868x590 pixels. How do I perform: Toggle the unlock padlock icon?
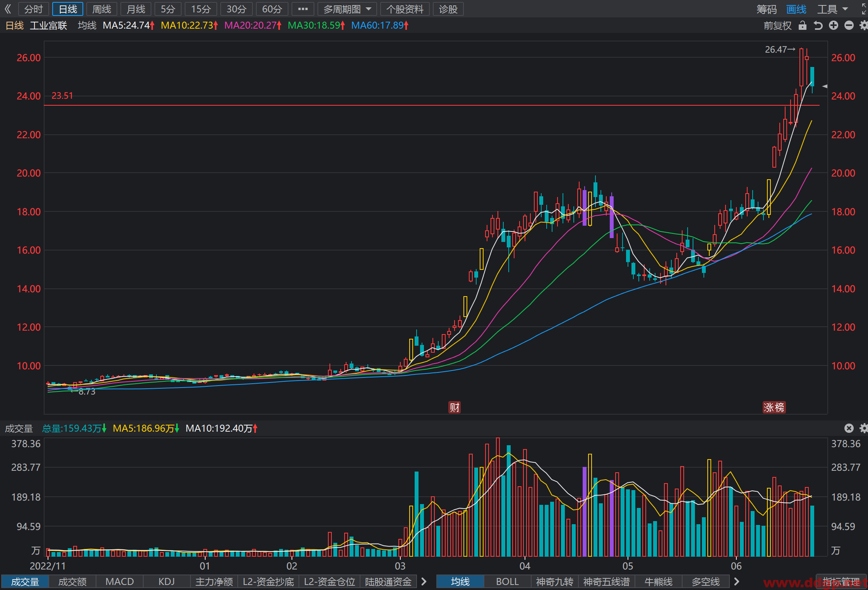pos(803,26)
